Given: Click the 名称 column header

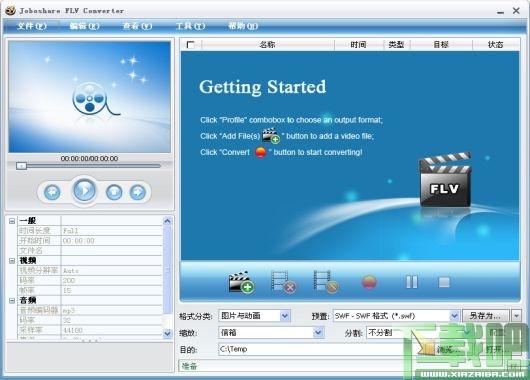Looking at the screenshot, I should tap(267, 45).
